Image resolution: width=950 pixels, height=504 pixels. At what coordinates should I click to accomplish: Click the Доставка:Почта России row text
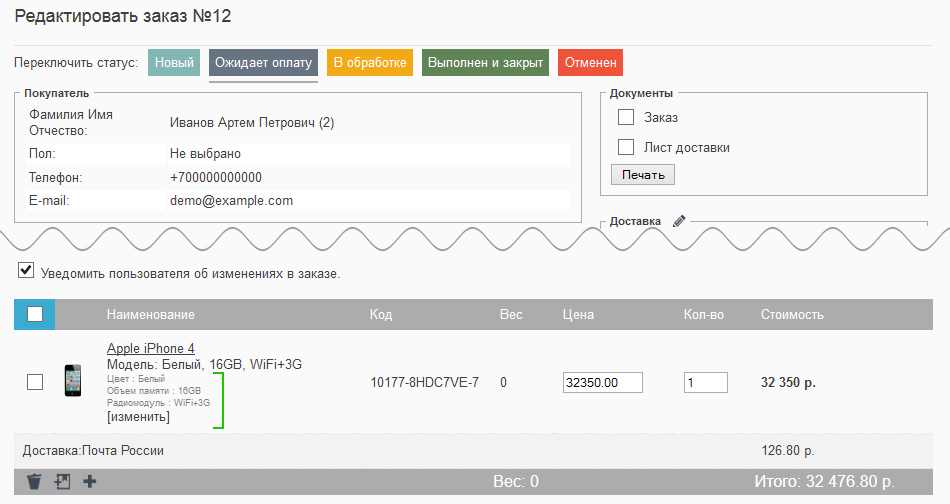click(93, 451)
